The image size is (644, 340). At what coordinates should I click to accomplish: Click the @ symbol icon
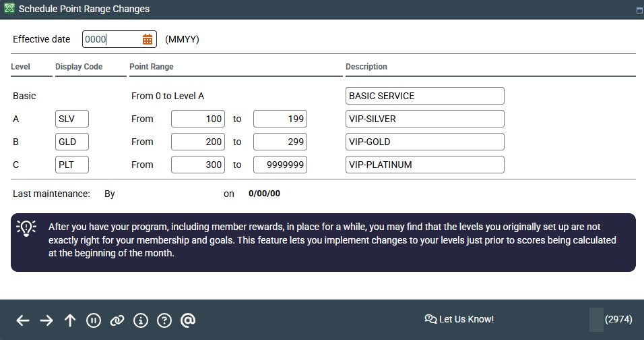(188, 320)
